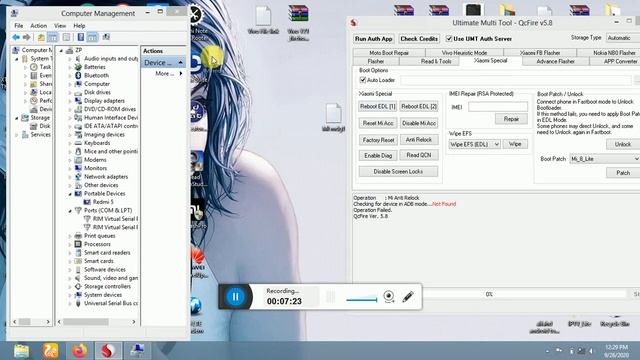Click the Run Auth App button
Viewport: 640px width, 360px height.
[x=373, y=39]
